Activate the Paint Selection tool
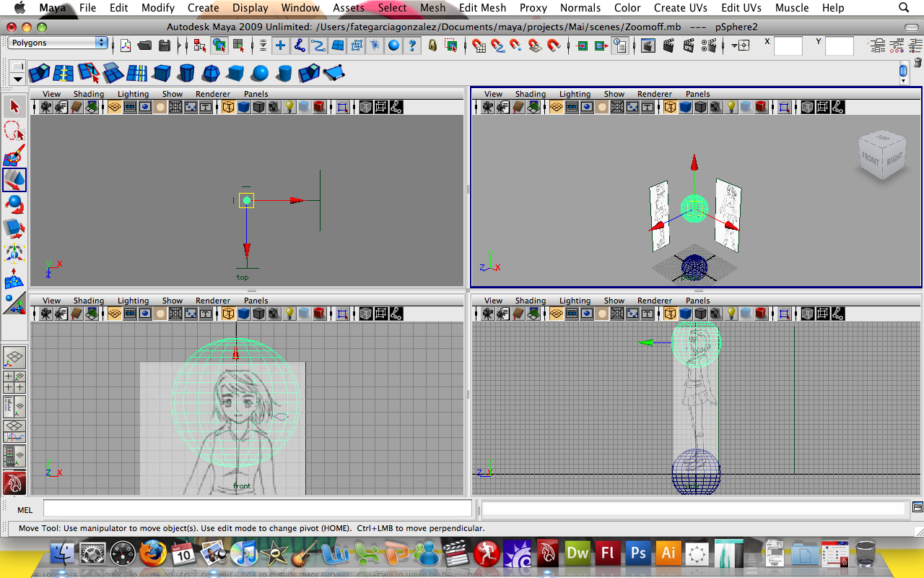 (14, 155)
